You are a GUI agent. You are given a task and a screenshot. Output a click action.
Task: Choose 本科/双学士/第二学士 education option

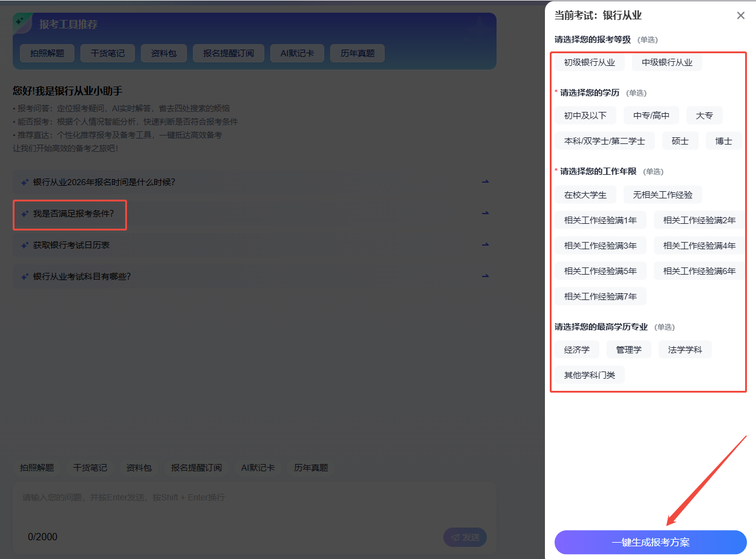click(x=604, y=141)
